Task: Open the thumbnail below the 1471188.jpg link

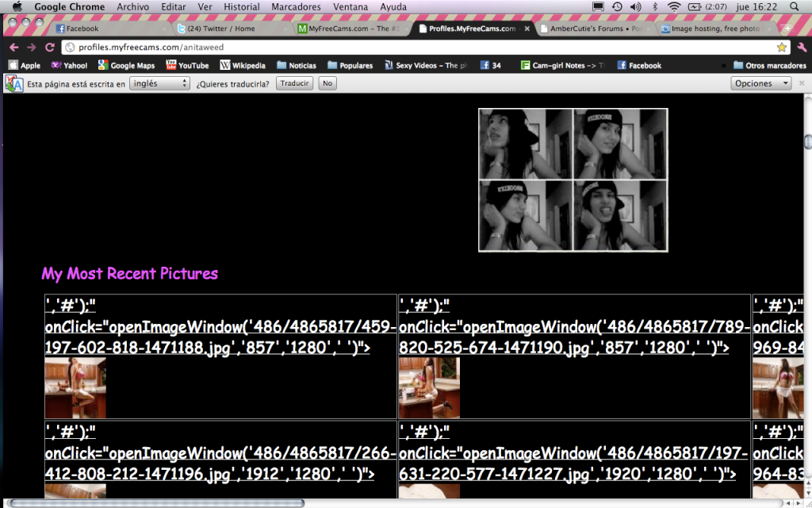Action: [x=75, y=387]
